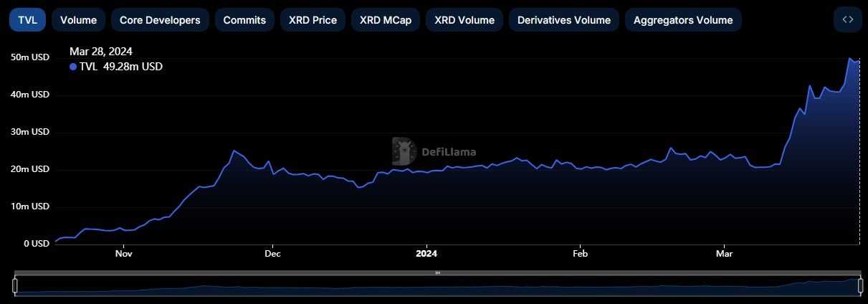Show the Commits metric

tap(244, 20)
